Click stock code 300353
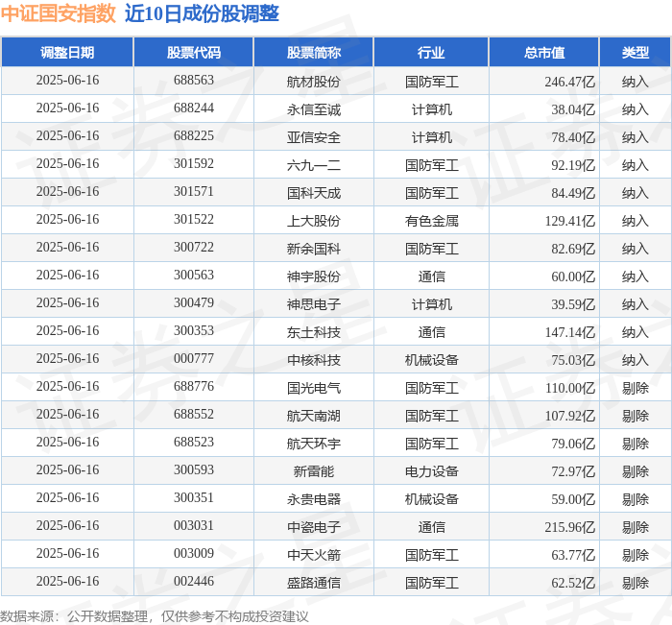This screenshot has height=625, width=672. (x=194, y=331)
